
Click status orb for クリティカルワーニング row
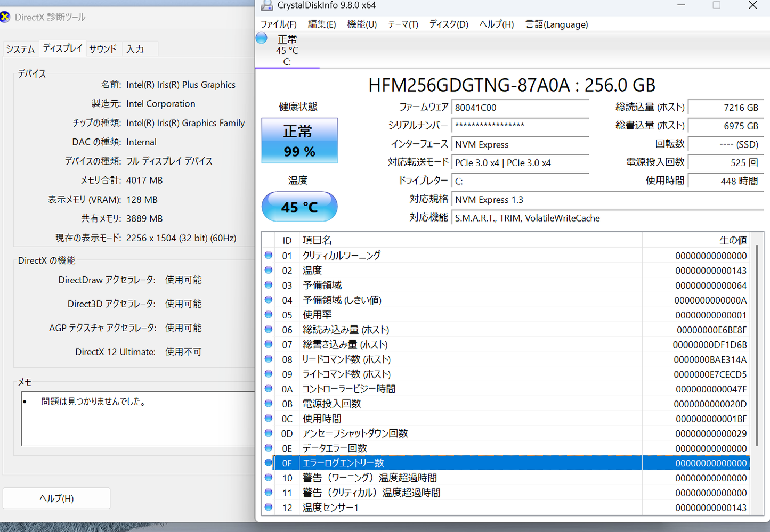tap(269, 255)
